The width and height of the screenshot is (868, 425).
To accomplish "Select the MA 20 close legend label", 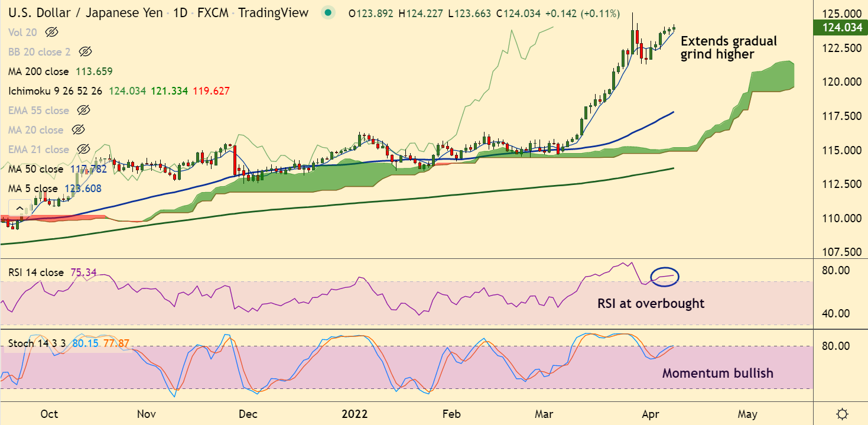I will coord(35,130).
